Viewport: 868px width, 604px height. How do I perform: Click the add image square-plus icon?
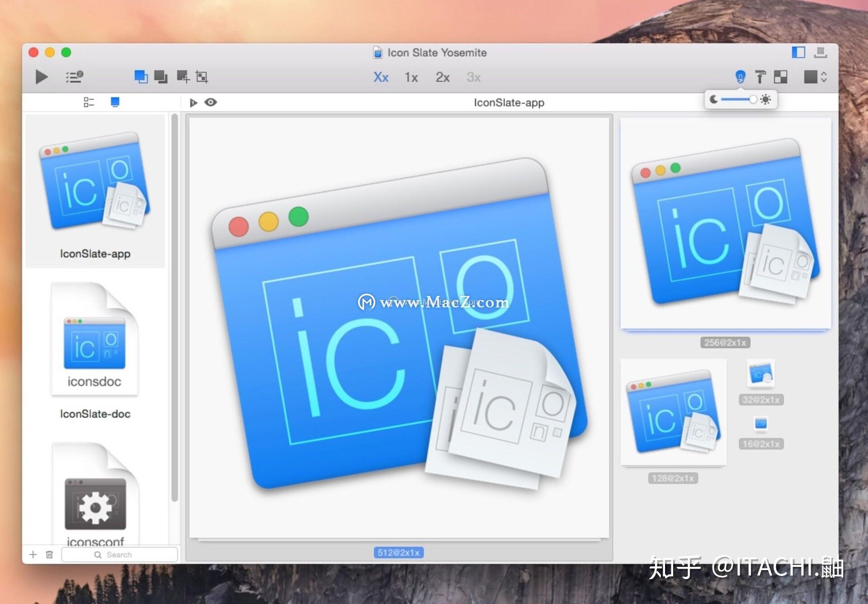pyautogui.click(x=183, y=77)
